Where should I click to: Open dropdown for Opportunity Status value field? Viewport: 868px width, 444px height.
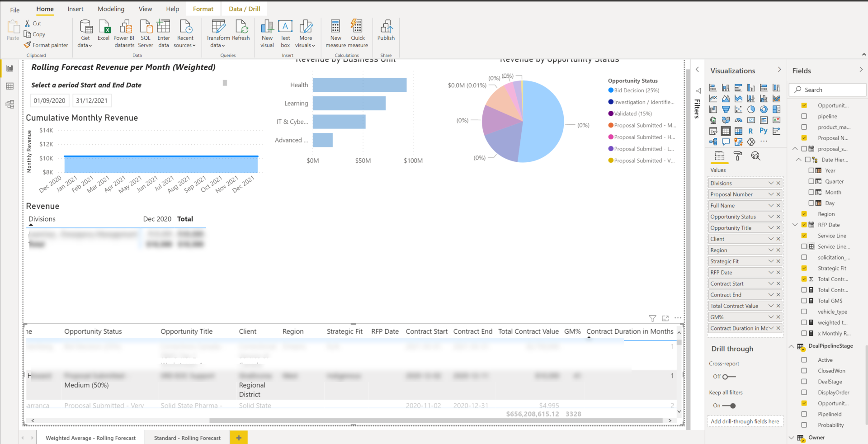click(771, 217)
